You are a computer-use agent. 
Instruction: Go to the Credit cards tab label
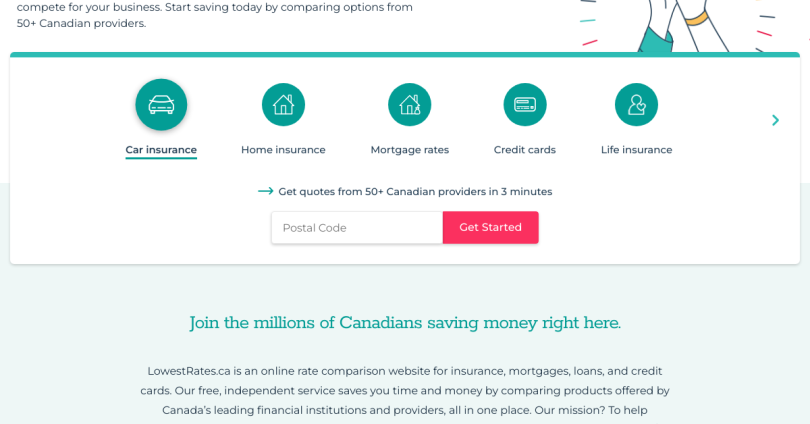(x=524, y=150)
